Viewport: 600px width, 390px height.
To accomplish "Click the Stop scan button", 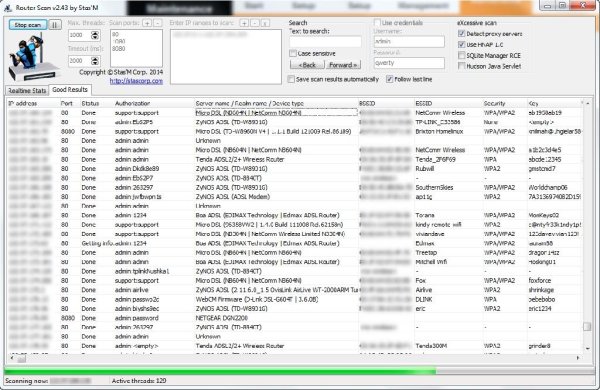I will pyautogui.click(x=28, y=25).
